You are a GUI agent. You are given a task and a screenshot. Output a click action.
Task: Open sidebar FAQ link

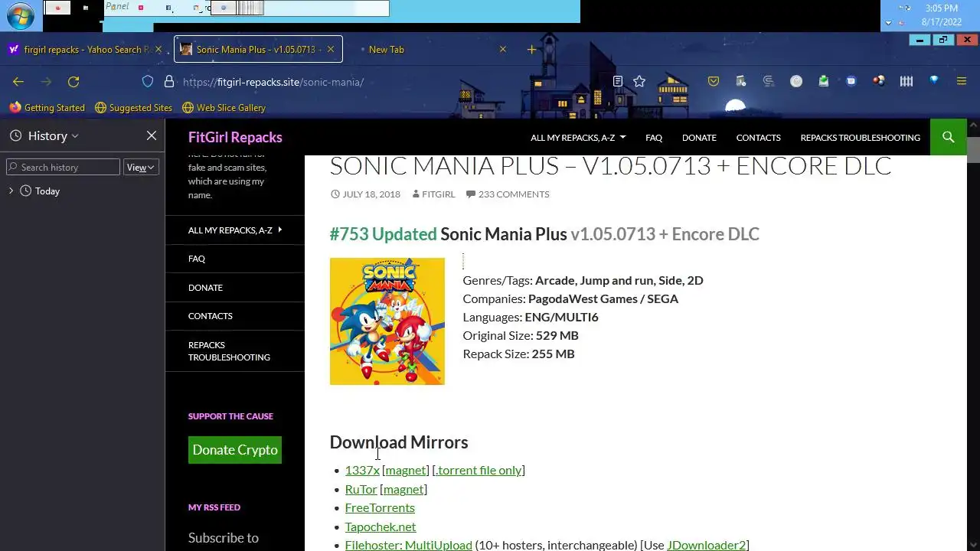(x=197, y=259)
